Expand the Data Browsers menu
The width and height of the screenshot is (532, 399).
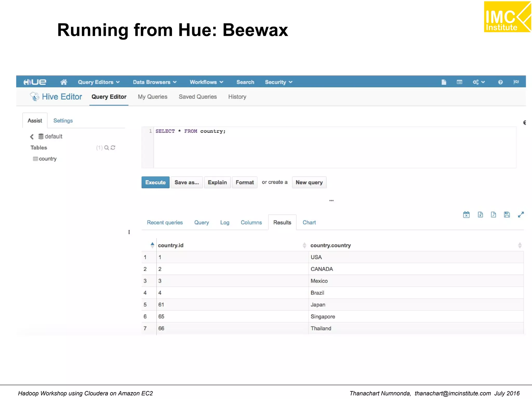[155, 82]
